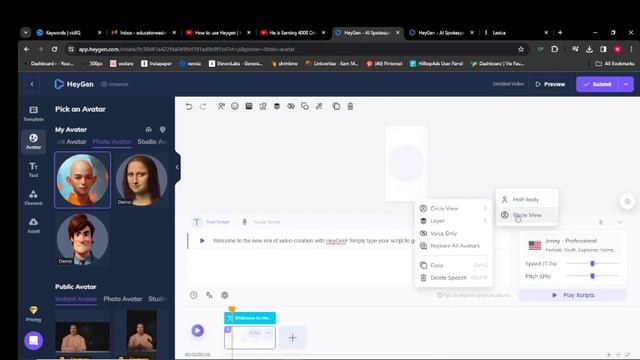This screenshot has height=360, width=640.
Task: Choose Replace All Avatars in context menu
Action: [453, 246]
